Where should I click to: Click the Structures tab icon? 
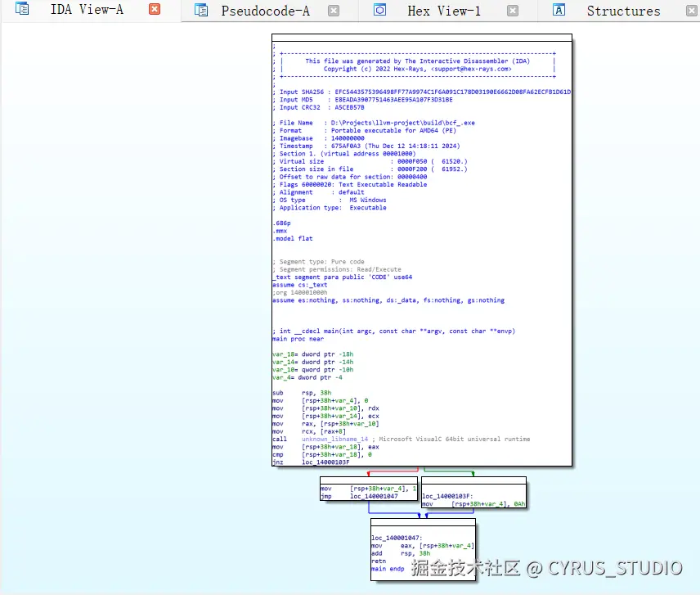click(559, 10)
